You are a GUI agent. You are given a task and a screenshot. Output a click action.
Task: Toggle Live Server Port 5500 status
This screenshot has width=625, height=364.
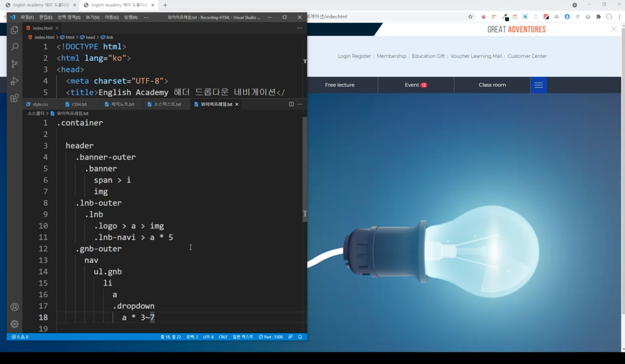tap(270, 337)
